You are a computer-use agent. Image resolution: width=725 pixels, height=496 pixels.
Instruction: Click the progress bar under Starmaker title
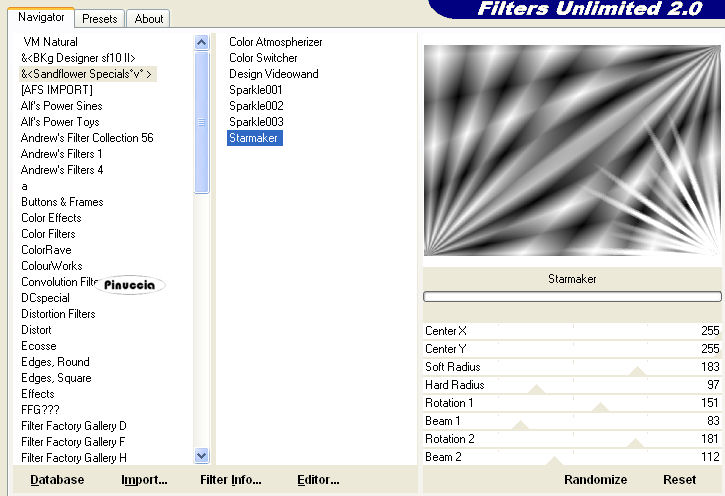tap(572, 296)
